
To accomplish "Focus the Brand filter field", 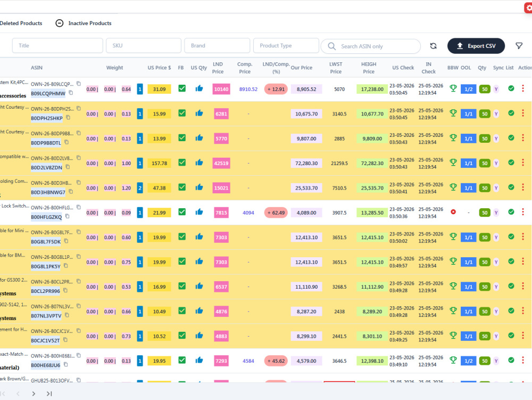I will coord(217,45).
